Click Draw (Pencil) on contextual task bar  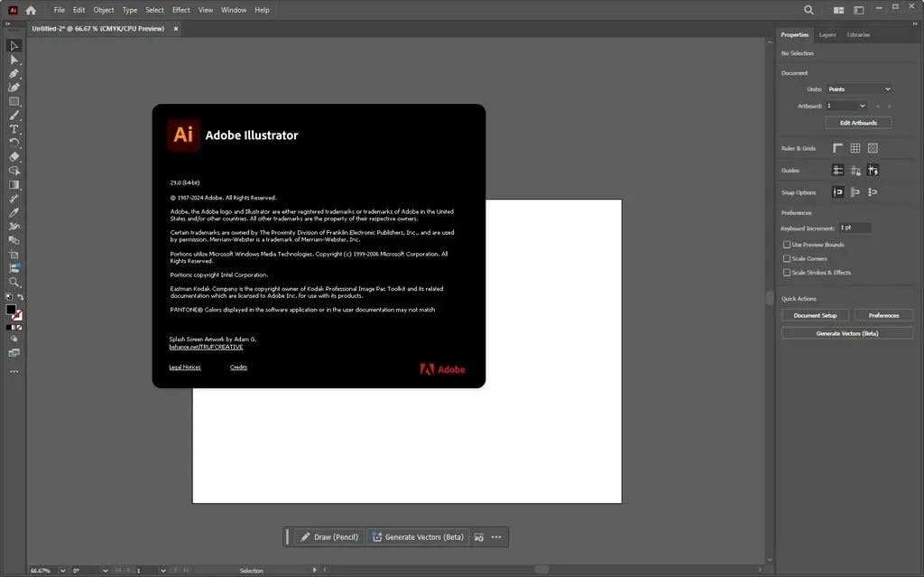329,537
